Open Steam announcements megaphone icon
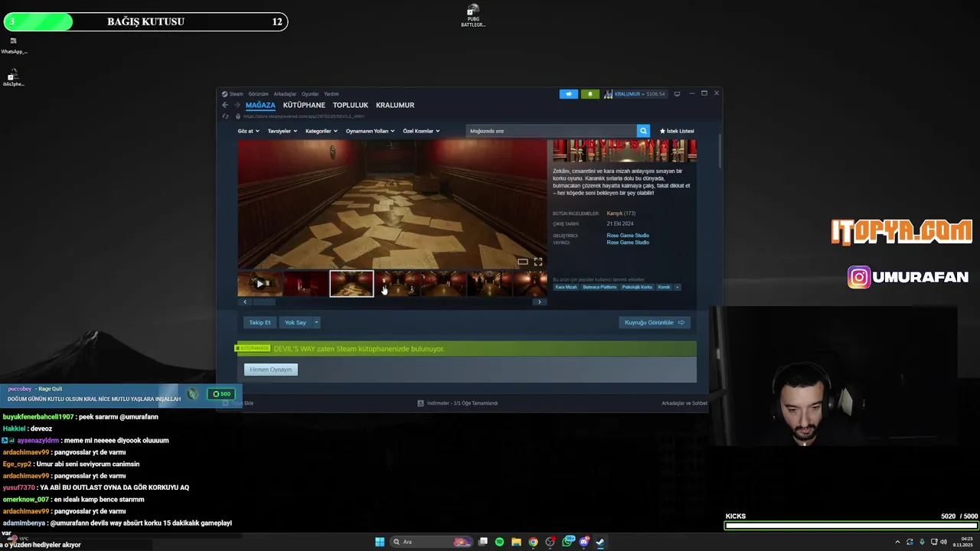 click(568, 94)
